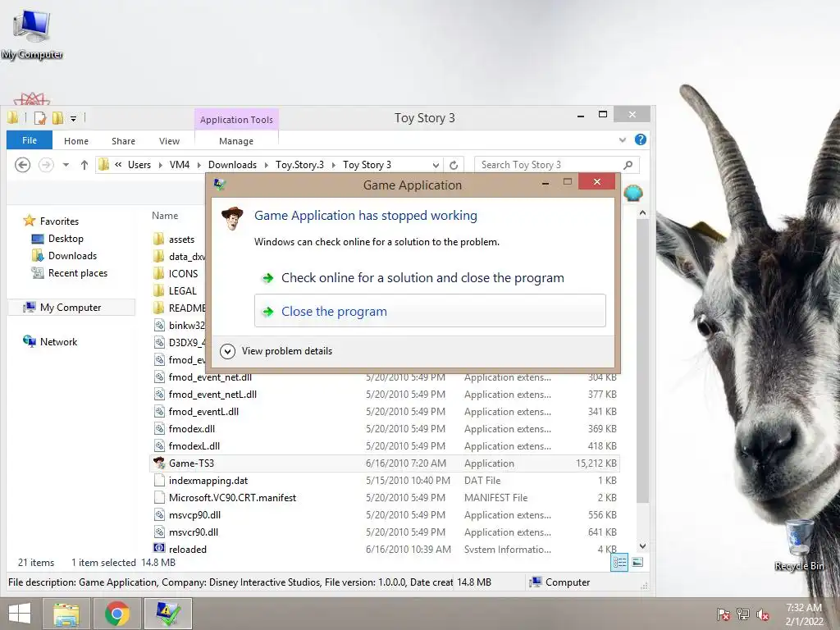
Task: Select the ICONS folder
Action: coord(183,274)
